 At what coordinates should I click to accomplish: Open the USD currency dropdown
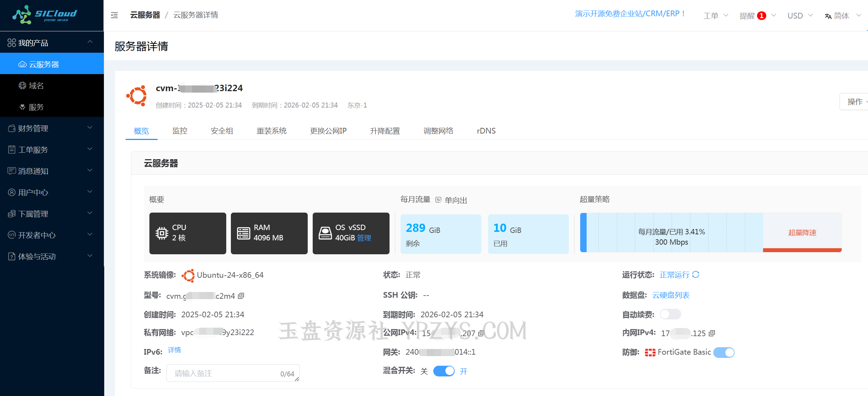tap(800, 16)
